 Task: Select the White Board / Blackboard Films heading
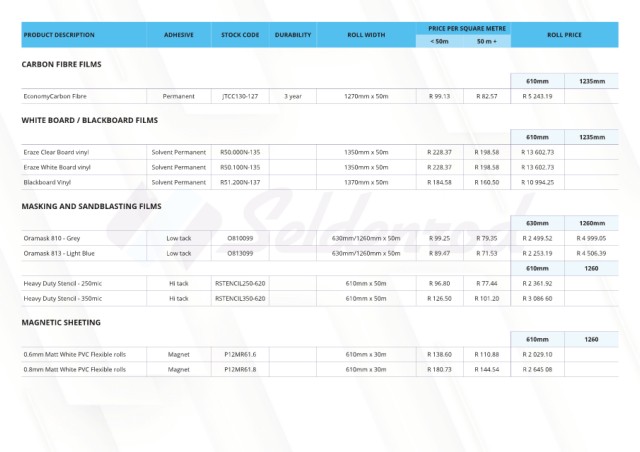(x=89, y=120)
